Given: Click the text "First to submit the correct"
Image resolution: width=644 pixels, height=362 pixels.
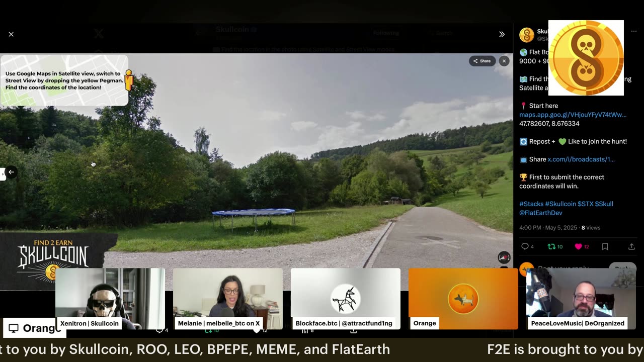Looking at the screenshot, I should [567, 177].
